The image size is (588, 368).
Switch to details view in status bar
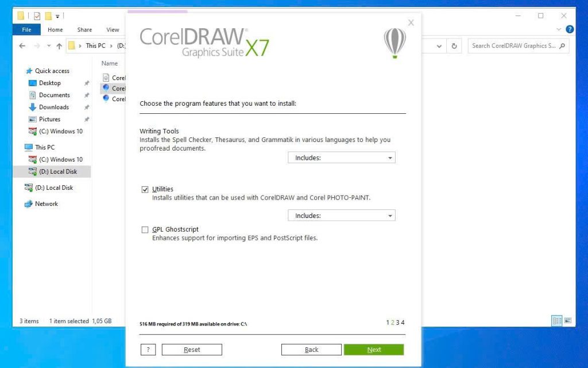[x=556, y=321]
